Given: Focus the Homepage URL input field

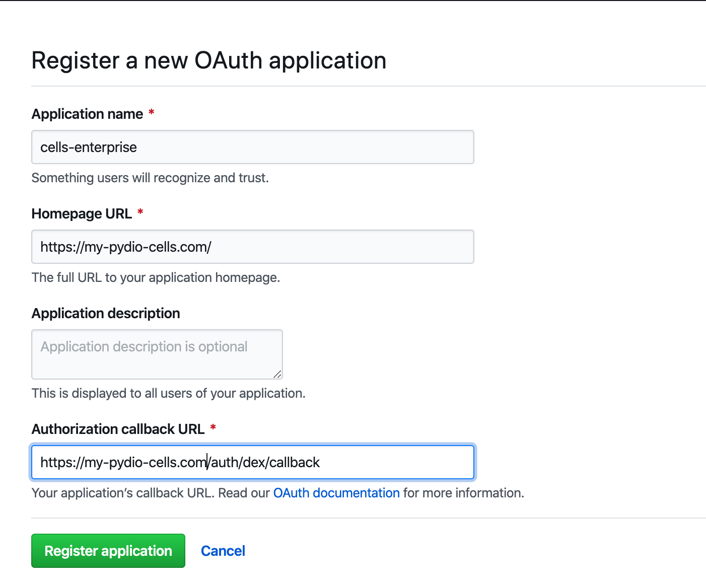Looking at the screenshot, I should [253, 247].
